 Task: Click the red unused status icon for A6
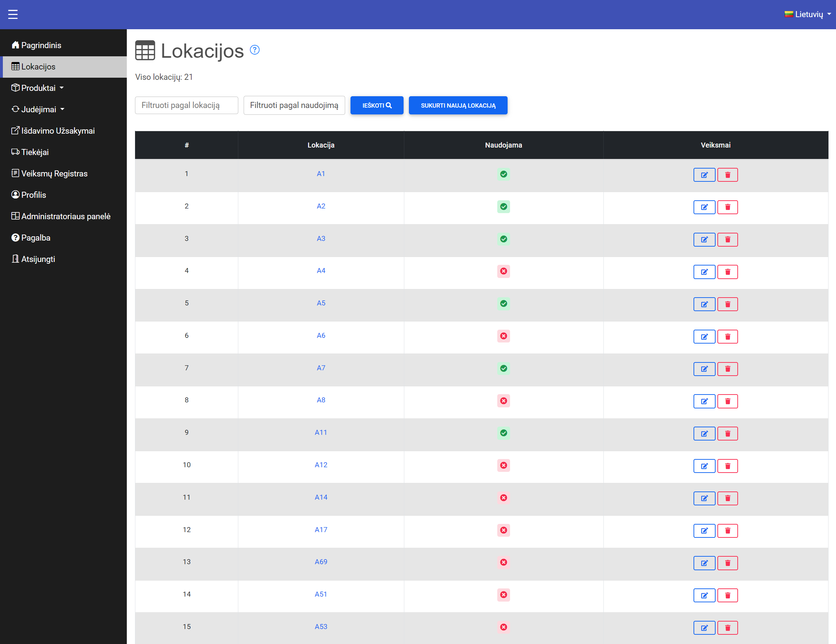[503, 336]
